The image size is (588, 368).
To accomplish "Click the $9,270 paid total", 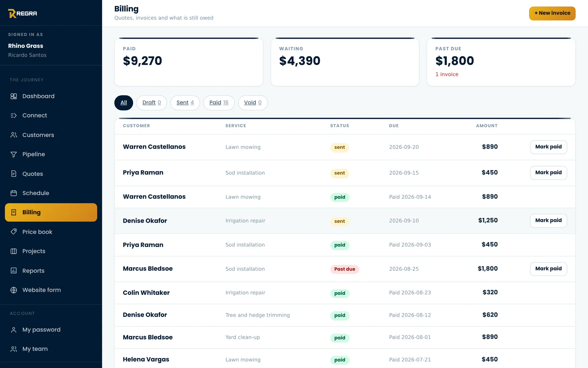I will pyautogui.click(x=142, y=61).
